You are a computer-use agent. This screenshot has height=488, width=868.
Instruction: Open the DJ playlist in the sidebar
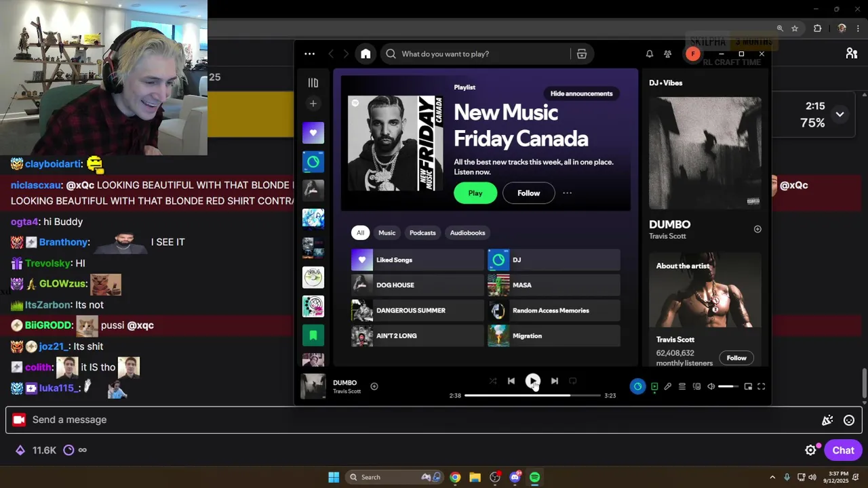click(313, 162)
